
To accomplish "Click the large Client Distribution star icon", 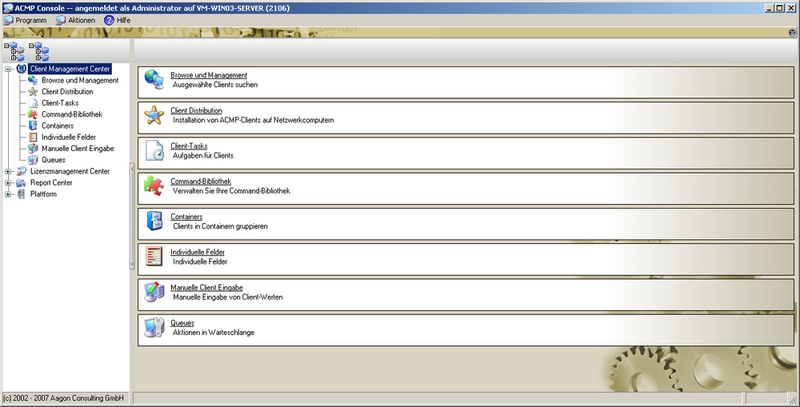I will (x=154, y=115).
